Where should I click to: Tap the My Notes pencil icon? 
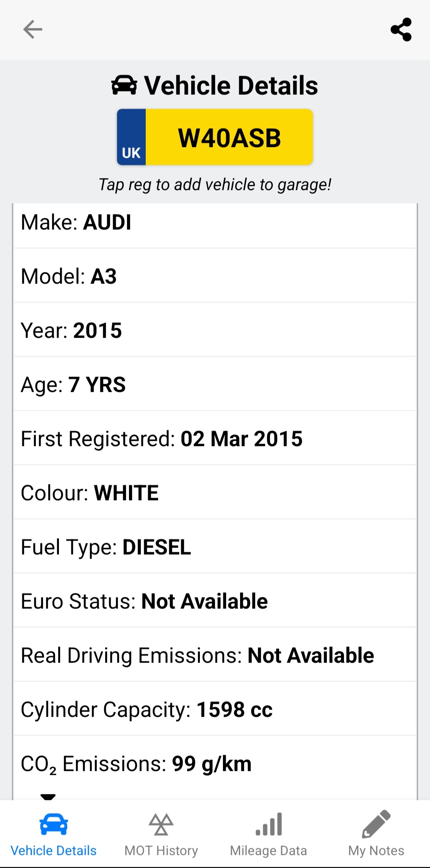click(x=376, y=824)
